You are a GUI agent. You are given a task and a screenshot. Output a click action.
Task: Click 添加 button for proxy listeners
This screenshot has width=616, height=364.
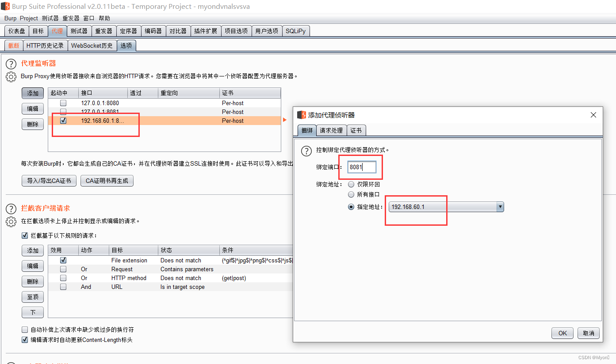33,93
